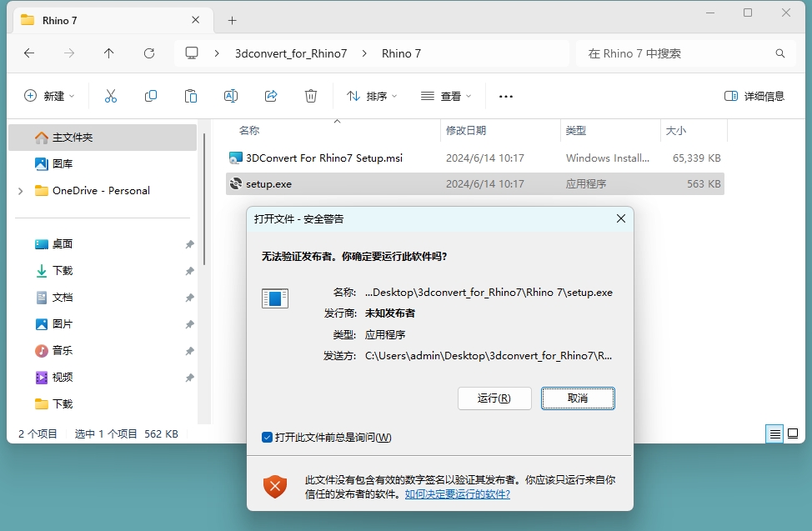Close the Rhino 7 tab

pos(195,20)
